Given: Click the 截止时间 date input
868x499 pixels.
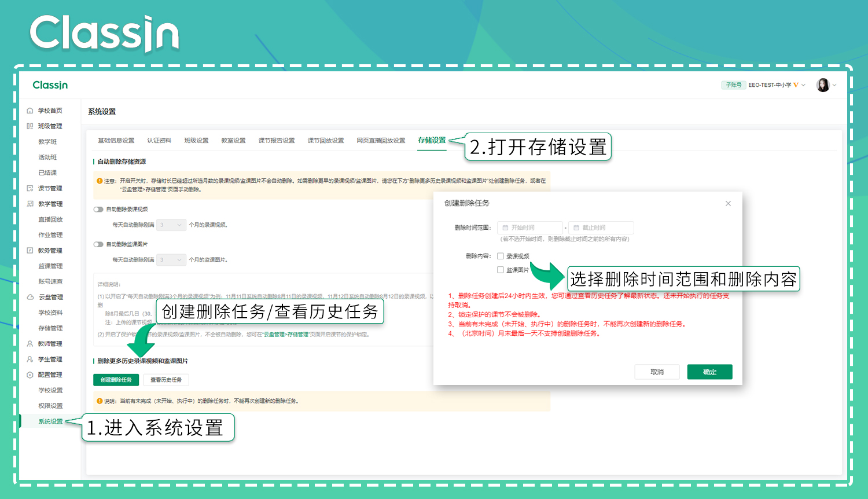Looking at the screenshot, I should click(601, 228).
